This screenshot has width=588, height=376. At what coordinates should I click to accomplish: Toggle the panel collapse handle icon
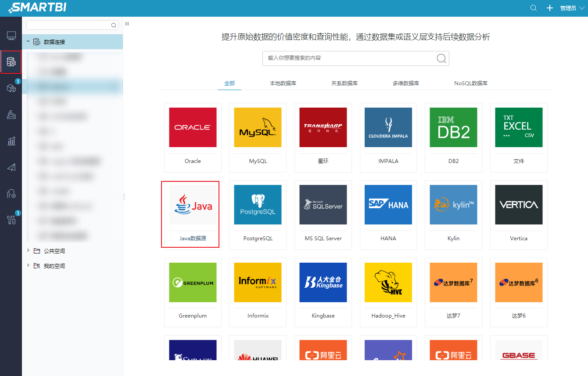click(x=127, y=24)
